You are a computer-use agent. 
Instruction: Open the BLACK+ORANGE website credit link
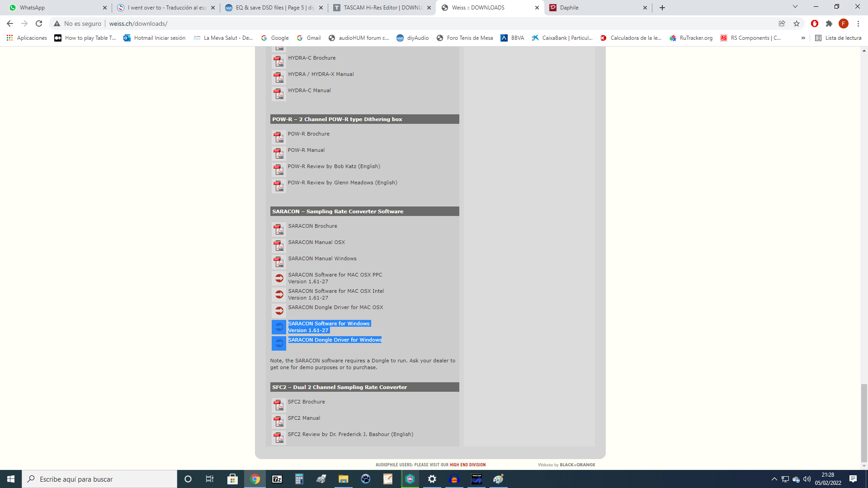pyautogui.click(x=577, y=465)
